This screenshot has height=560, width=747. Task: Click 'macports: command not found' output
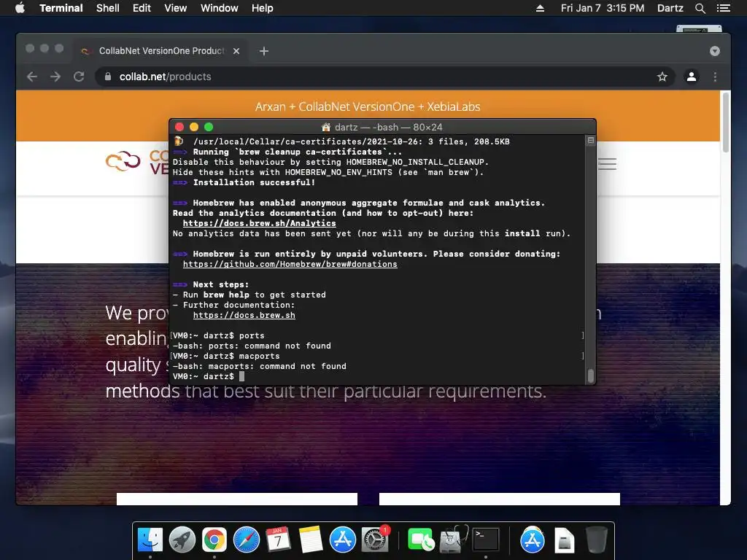259,366
